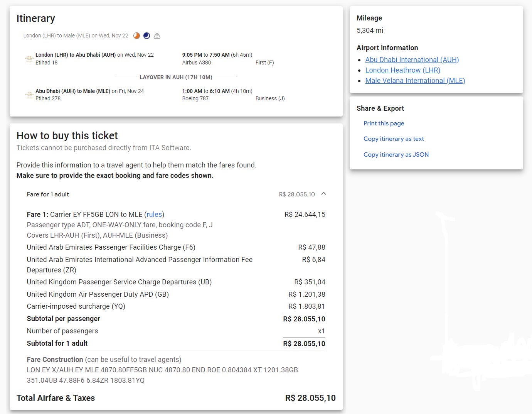Click the 9:05 PM to 7:50 AM time
The width and height of the screenshot is (532, 414).
[206, 55]
